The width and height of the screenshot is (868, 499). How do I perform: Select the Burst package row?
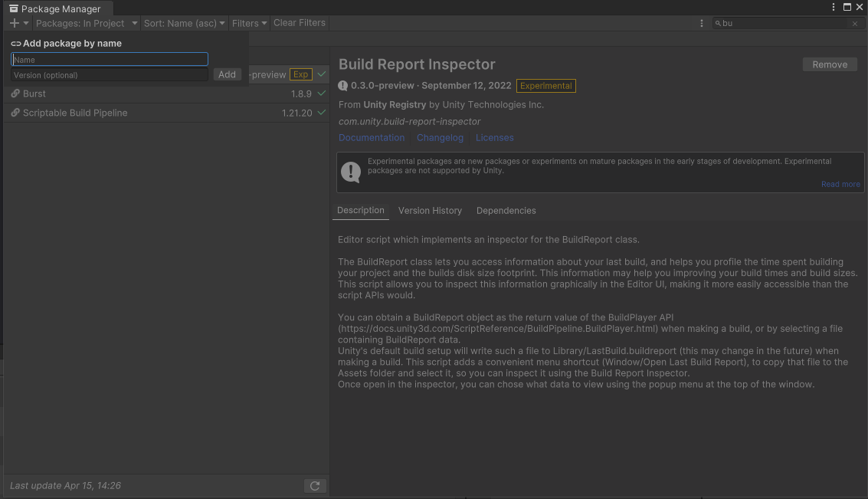166,94
